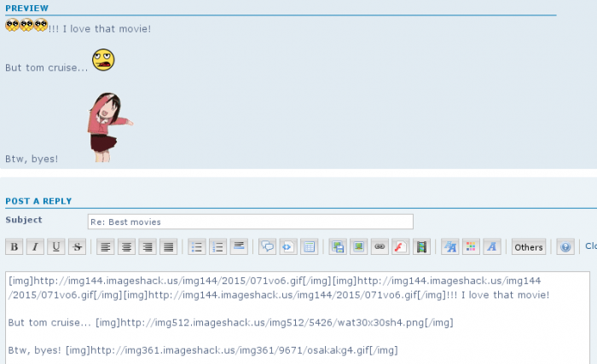The height and width of the screenshot is (364, 597).
Task: Click the first big-eyed smiley in preview
Action: [x=12, y=25]
